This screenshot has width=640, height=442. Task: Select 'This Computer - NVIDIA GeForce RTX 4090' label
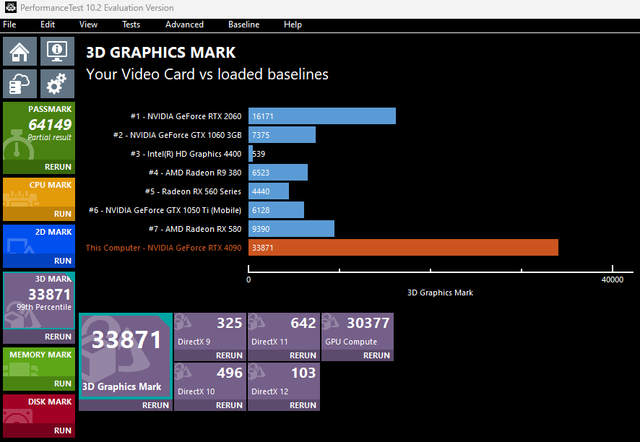pyautogui.click(x=163, y=248)
